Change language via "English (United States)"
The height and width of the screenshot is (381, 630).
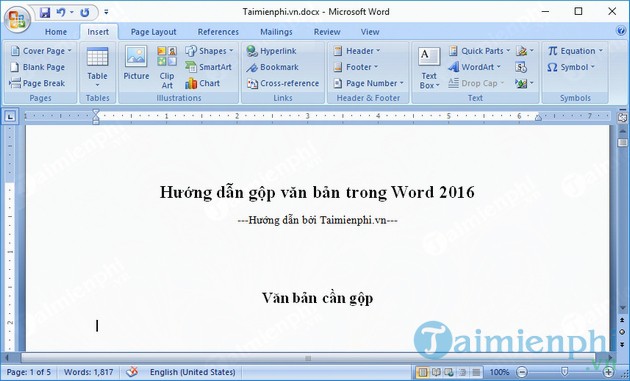tap(192, 372)
